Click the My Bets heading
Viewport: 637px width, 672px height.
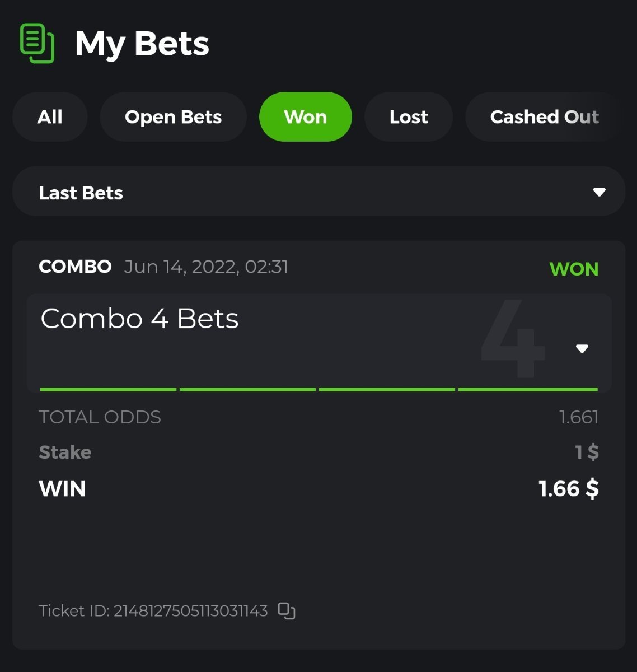coord(142,44)
